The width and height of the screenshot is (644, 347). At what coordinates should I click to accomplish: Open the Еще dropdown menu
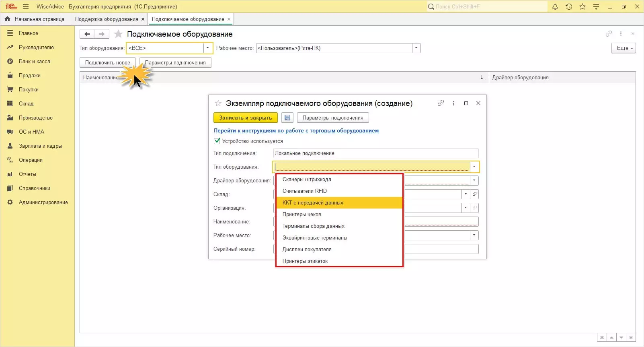pos(623,48)
